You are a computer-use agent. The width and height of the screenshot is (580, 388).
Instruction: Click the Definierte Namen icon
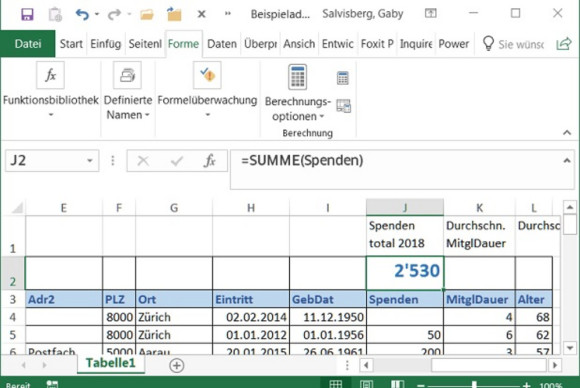tap(127, 75)
